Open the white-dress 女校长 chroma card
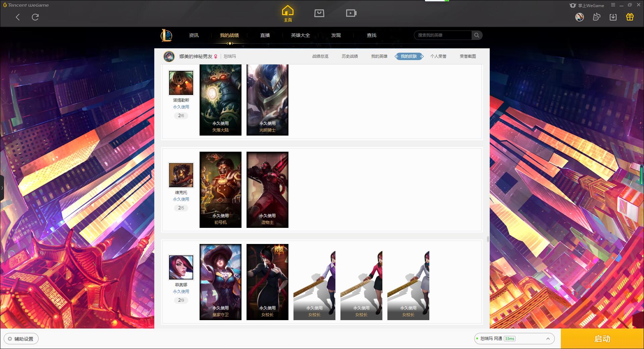 (408, 285)
